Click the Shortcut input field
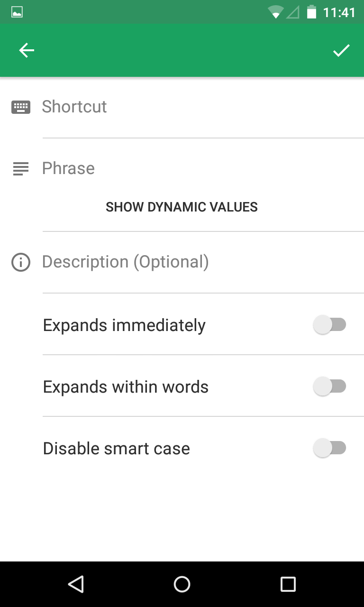The height and width of the screenshot is (607, 364). coord(142,107)
